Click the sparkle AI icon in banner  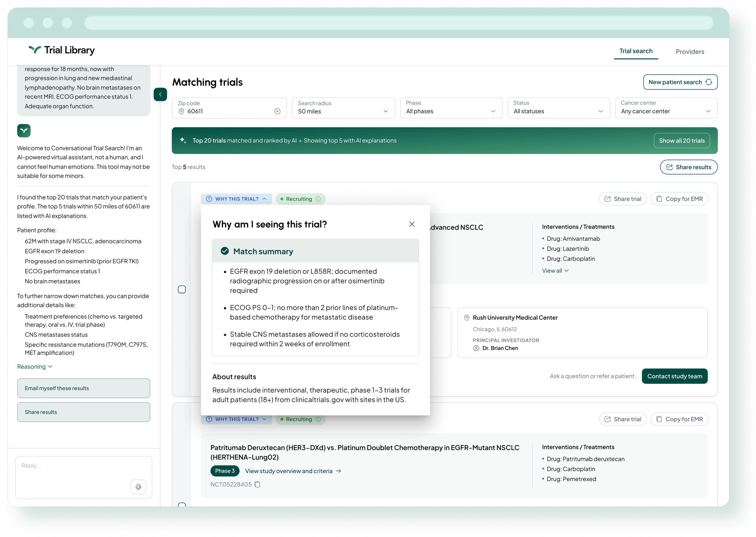coord(183,140)
